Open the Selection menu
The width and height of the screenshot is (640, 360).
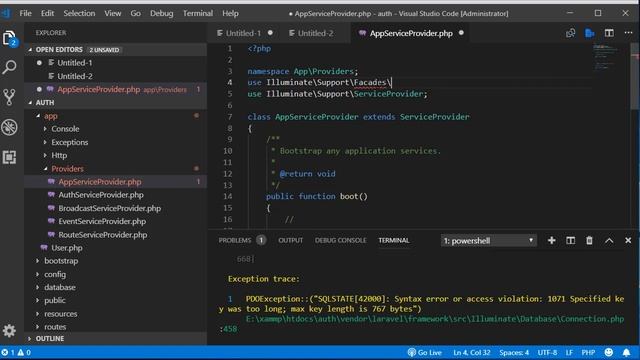point(79,13)
